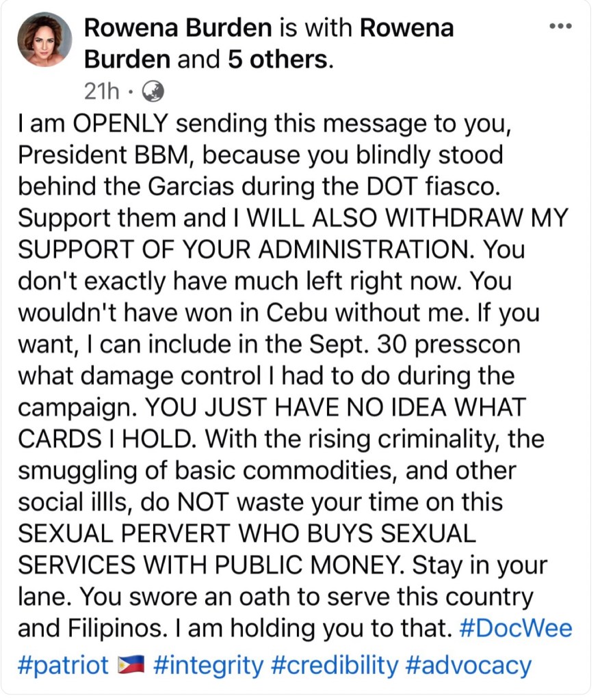Image resolution: width=600 pixels, height=700 pixels.
Task: Open the #patriot hashtag
Action: click(x=64, y=664)
